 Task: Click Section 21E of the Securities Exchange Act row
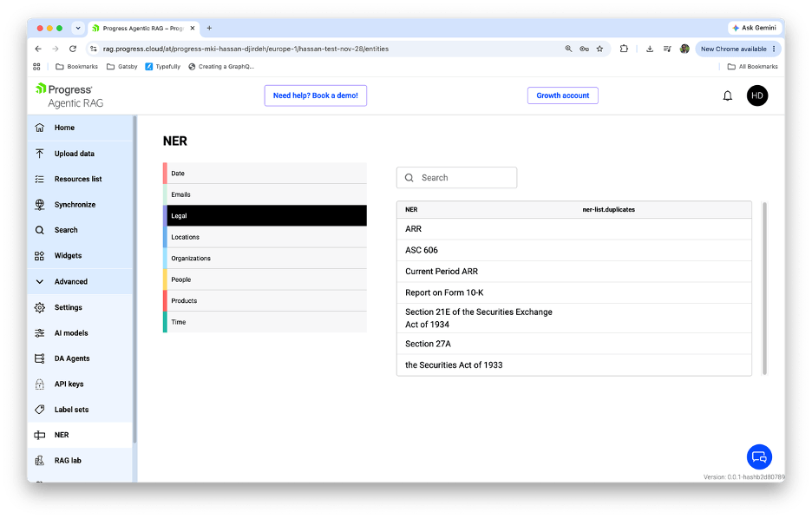click(x=573, y=318)
